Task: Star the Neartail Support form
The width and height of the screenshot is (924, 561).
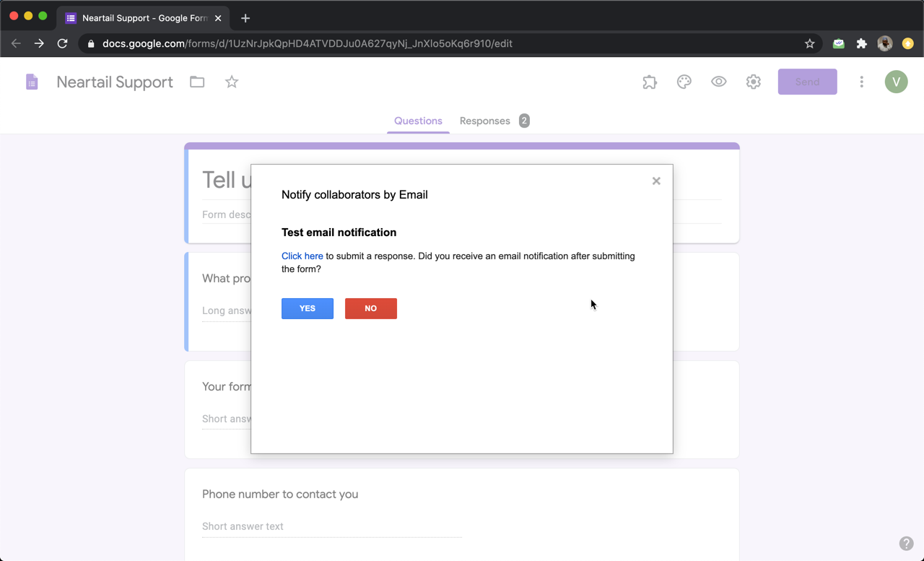Action: 232,82
